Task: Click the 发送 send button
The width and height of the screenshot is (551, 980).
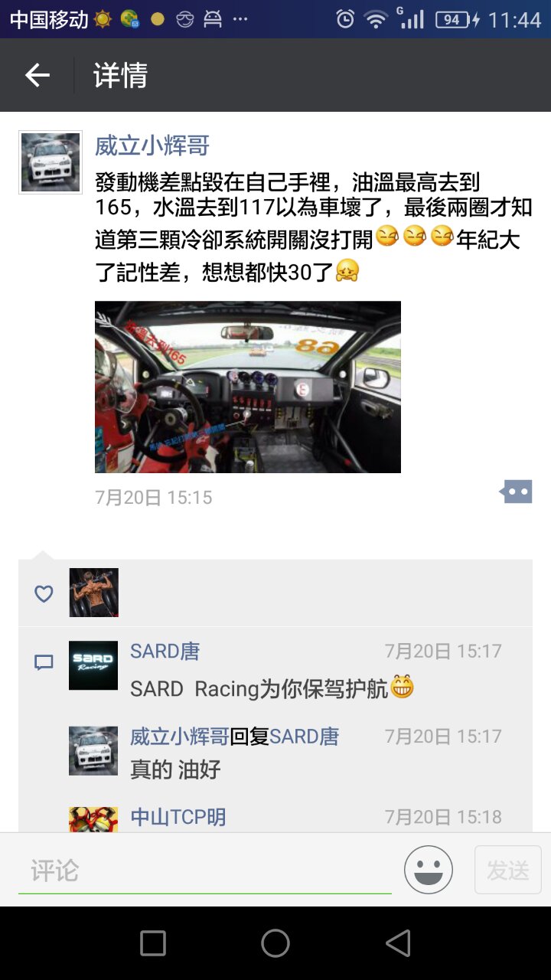Action: [508, 870]
